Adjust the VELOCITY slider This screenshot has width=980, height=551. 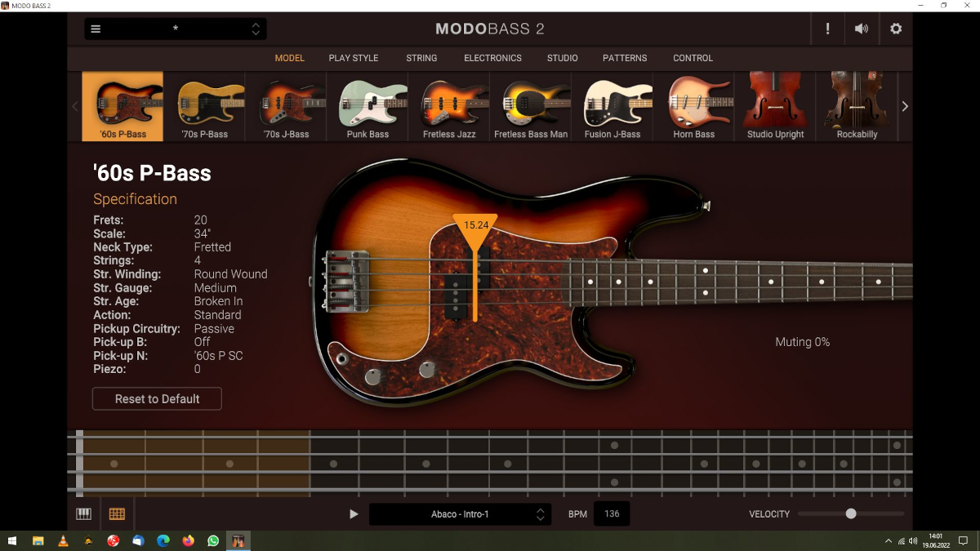point(851,513)
